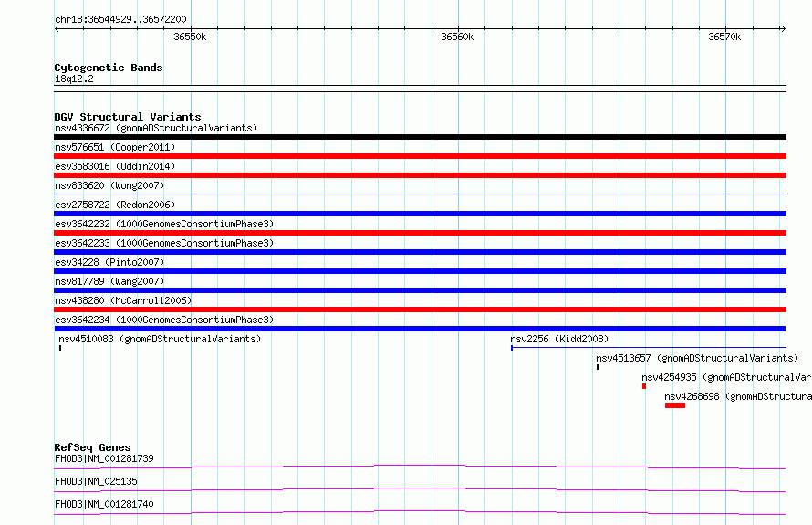The width and height of the screenshot is (812, 525).
Task: Click the magenta line under FHOD3|NM_001281740
Action: coord(420,513)
